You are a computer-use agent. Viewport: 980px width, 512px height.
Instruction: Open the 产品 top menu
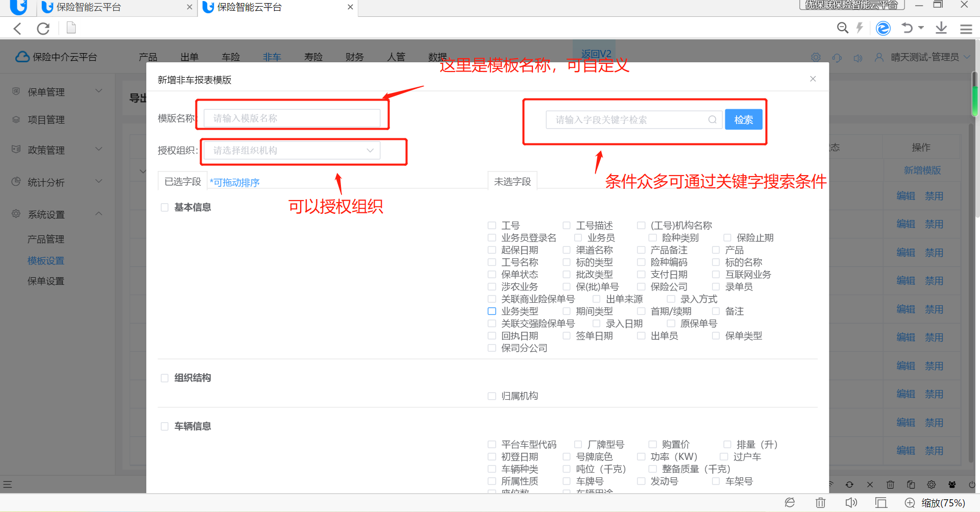(148, 57)
